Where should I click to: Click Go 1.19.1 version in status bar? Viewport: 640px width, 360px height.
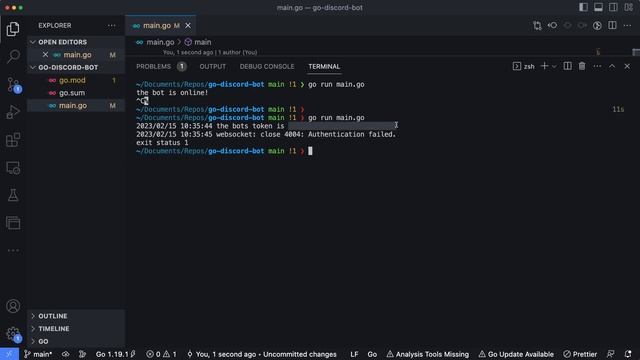coord(116,354)
